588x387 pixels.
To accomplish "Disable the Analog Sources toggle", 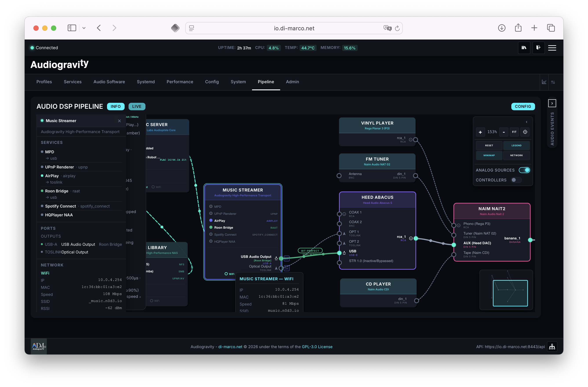I will point(524,170).
